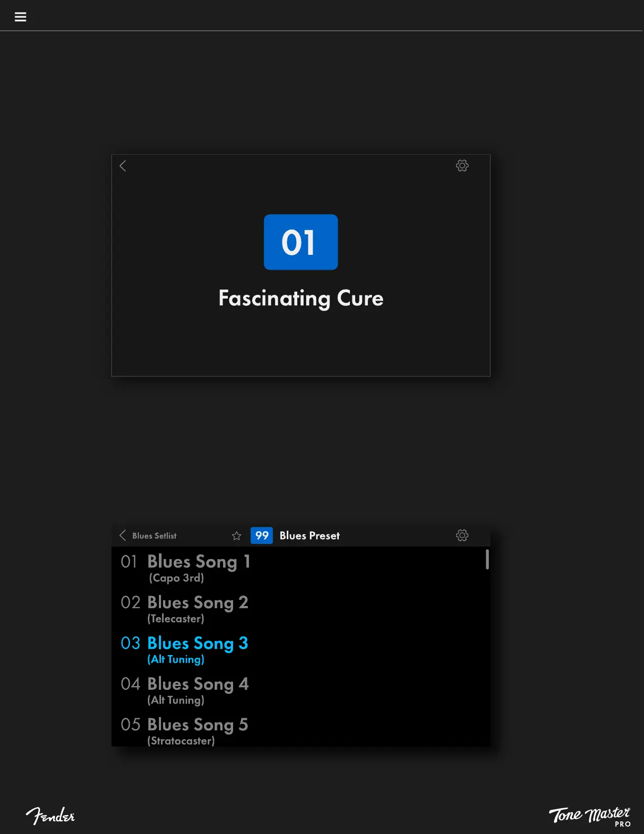
Task: Select the blue 01 preset tile
Action: [x=300, y=242]
